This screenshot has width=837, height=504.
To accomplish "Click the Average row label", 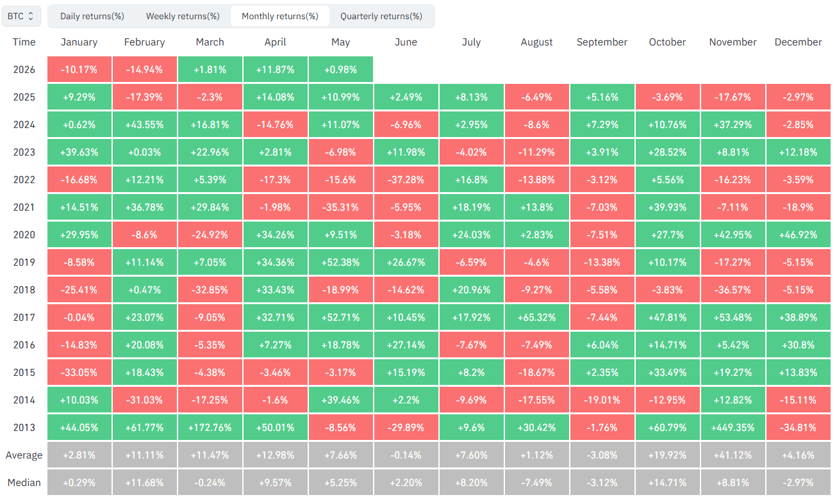I will click(24, 455).
